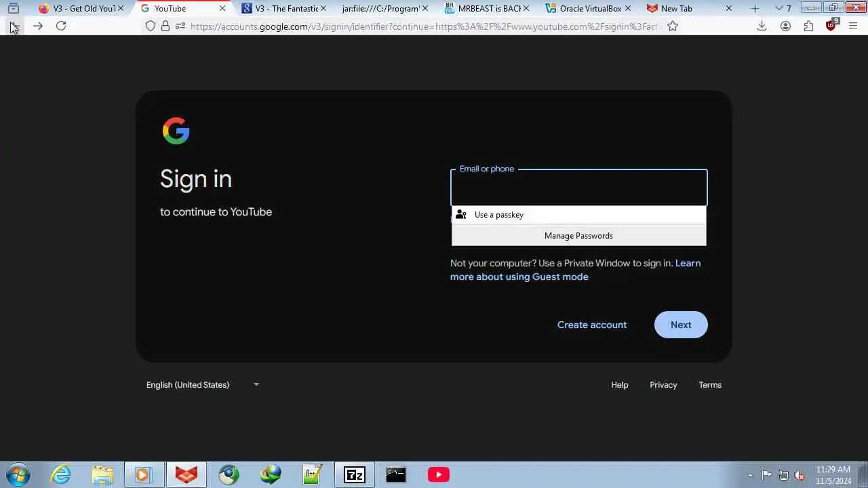Open the hamburger application menu
Viewport: 868px width, 488px height.
pyautogui.click(x=853, y=26)
